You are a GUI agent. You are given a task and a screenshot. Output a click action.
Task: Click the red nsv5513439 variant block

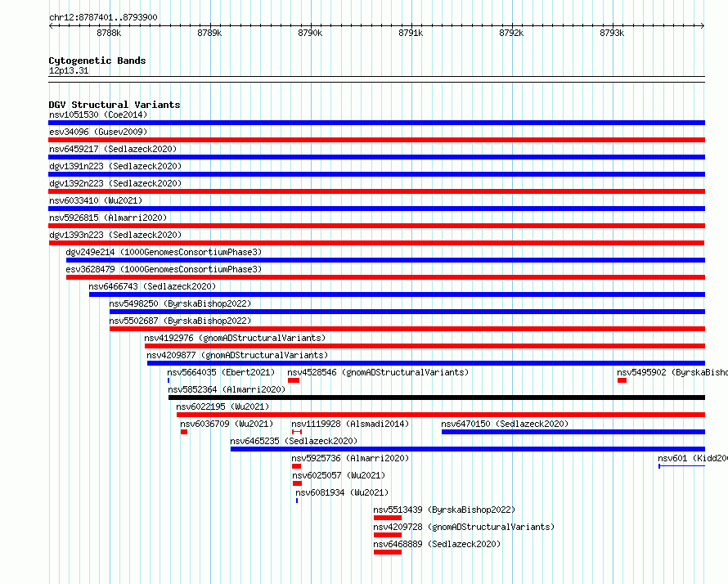coord(388,518)
